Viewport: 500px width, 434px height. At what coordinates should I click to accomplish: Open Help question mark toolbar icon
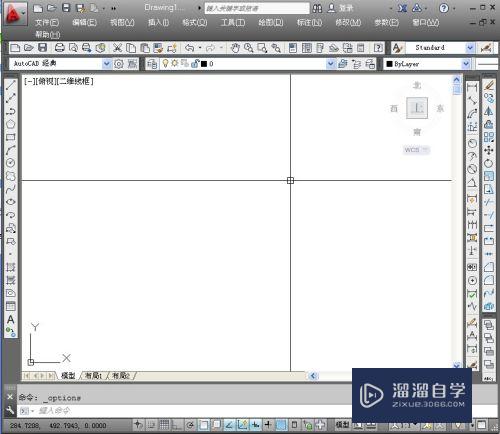(378, 48)
